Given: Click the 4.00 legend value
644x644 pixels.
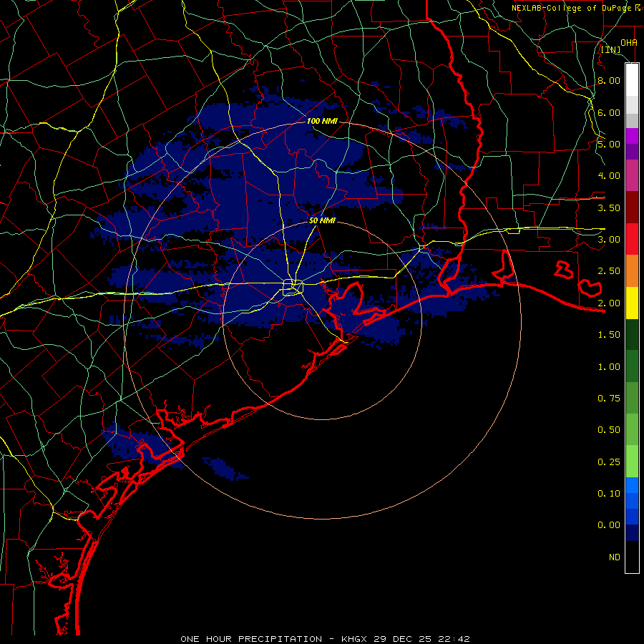Looking at the screenshot, I should coord(609,176).
